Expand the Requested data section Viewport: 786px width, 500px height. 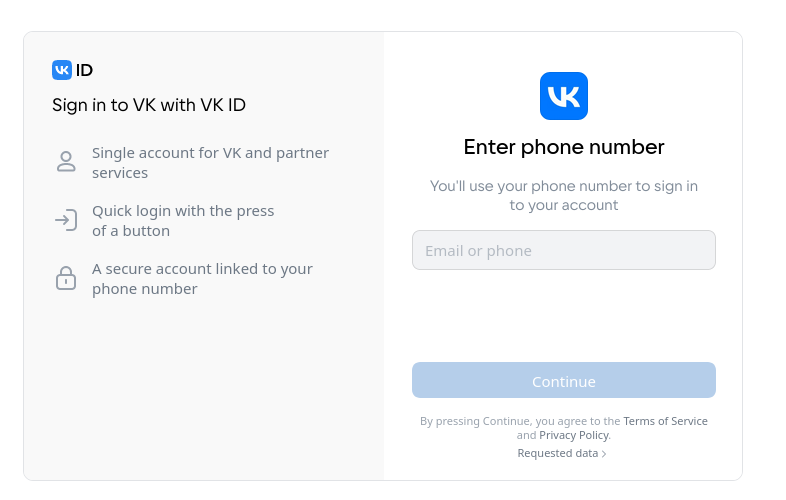pos(562,453)
